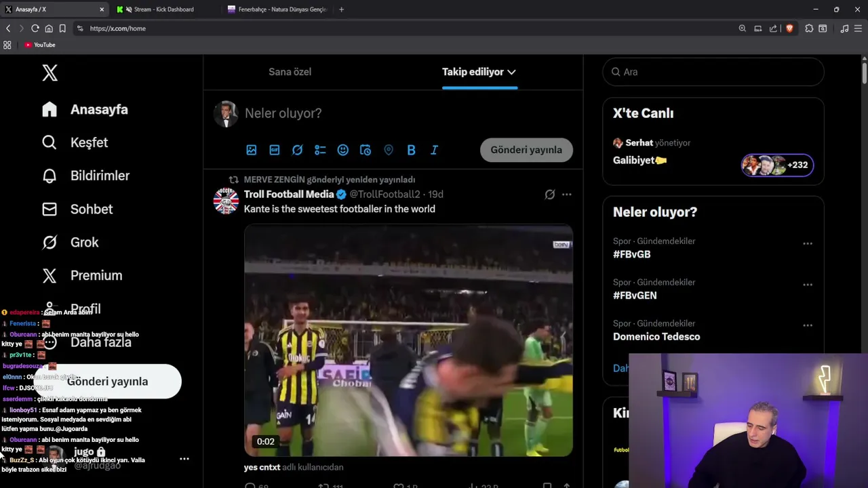Click the Serhat host name
The width and height of the screenshot is (868, 488).
point(639,143)
